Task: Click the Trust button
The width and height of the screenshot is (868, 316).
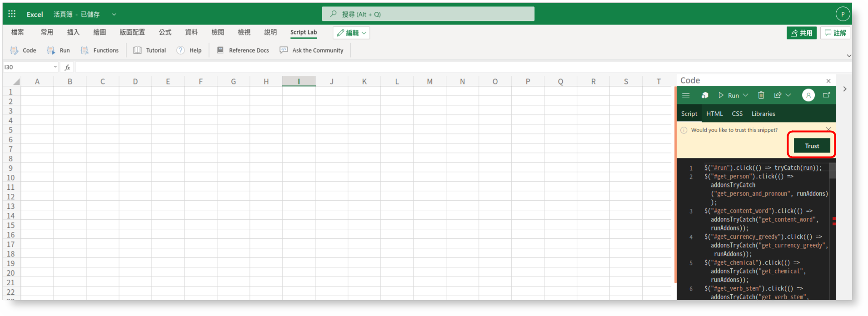Action: (812, 146)
